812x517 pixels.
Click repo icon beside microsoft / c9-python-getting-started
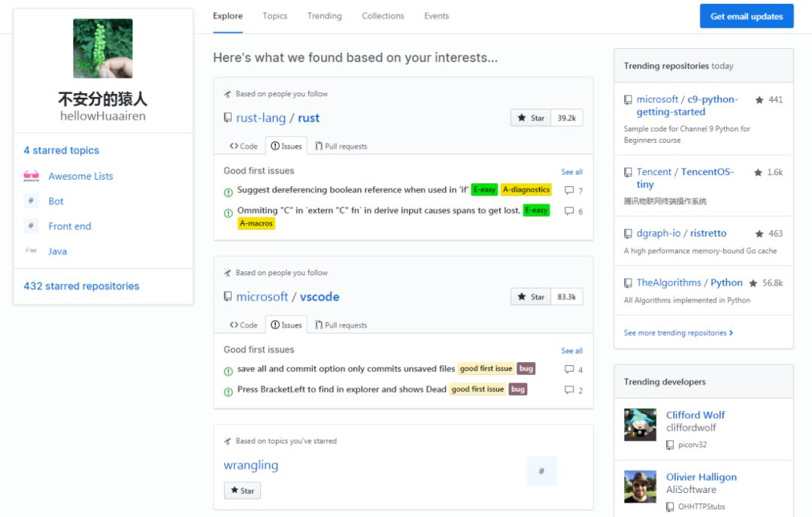point(628,99)
